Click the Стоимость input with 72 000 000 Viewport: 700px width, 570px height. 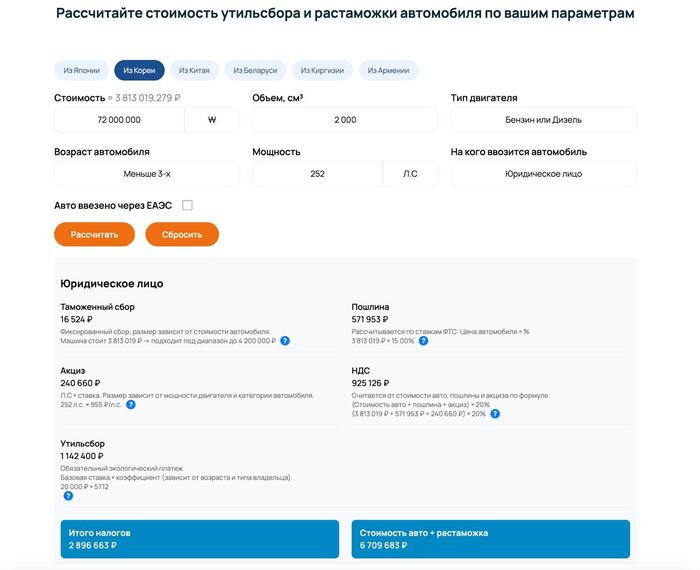coord(119,120)
